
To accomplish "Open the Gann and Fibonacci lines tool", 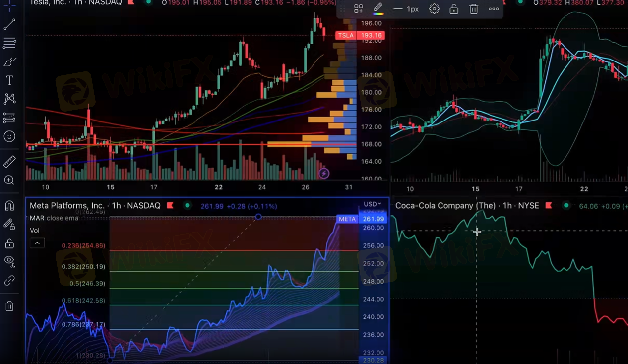I will coord(9,43).
